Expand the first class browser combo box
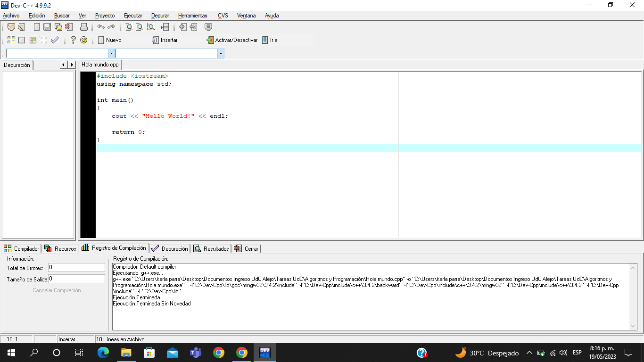The width and height of the screenshot is (644, 362). click(111, 54)
